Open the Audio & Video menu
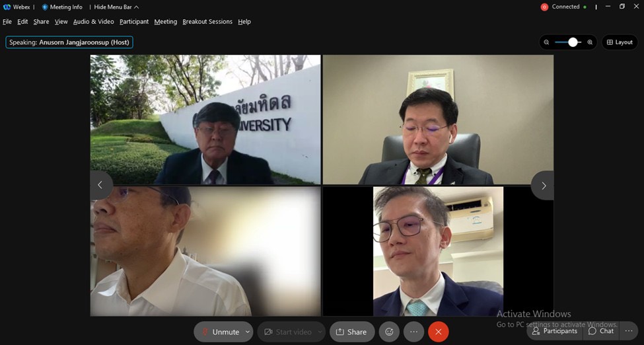 (93, 22)
